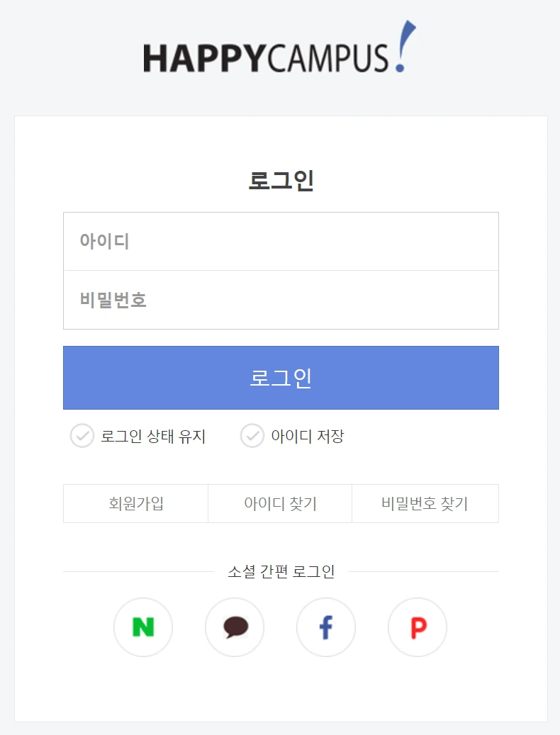This screenshot has height=735, width=560.
Task: Click the 소셜 간편 로그인 divider text
Action: (281, 571)
